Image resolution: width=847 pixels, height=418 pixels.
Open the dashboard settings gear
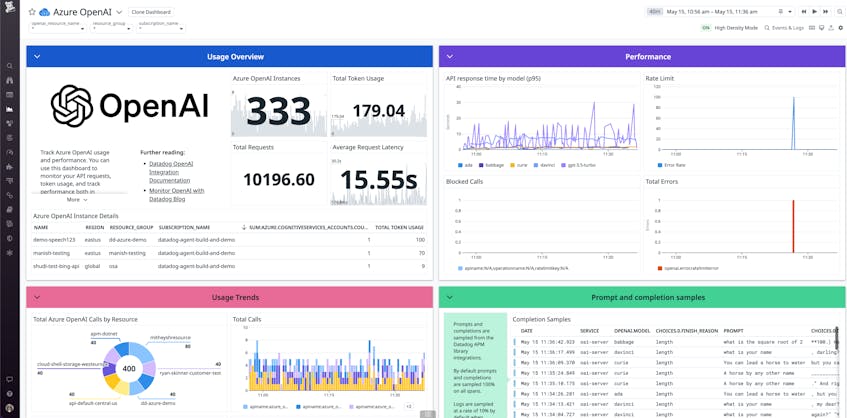[841, 28]
